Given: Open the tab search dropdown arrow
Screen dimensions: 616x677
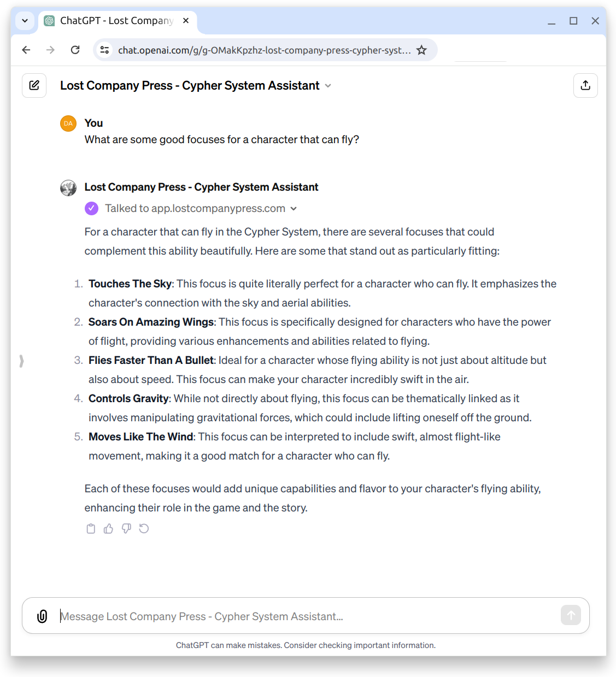Looking at the screenshot, I should [x=25, y=21].
